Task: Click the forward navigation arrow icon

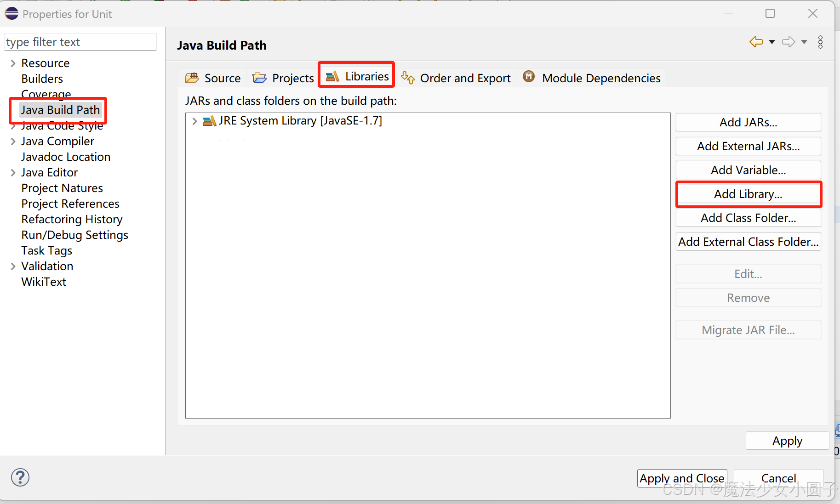Action: (788, 42)
